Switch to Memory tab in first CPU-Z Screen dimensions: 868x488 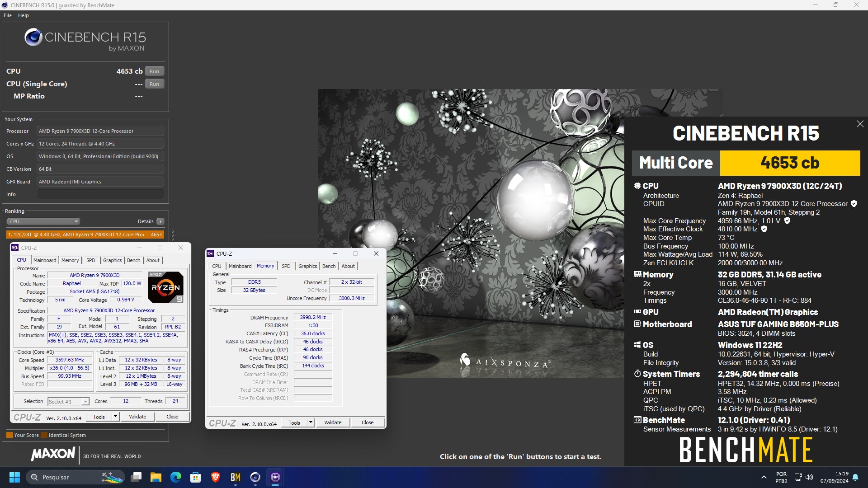70,260
